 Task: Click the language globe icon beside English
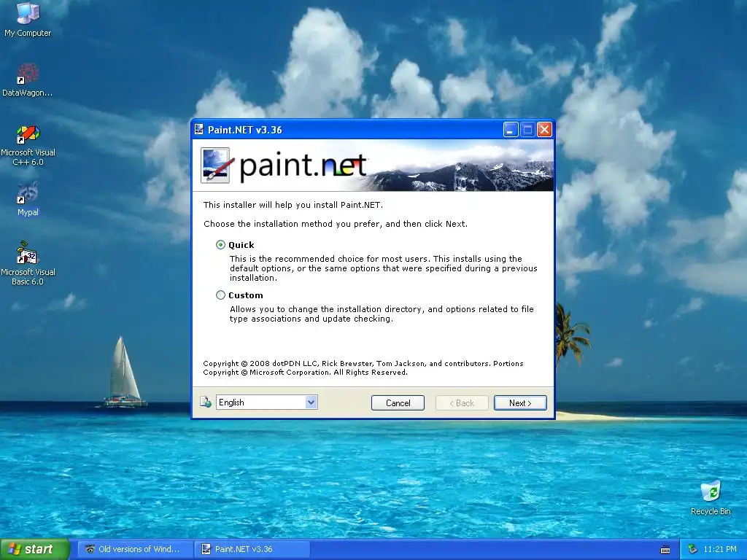pos(205,402)
